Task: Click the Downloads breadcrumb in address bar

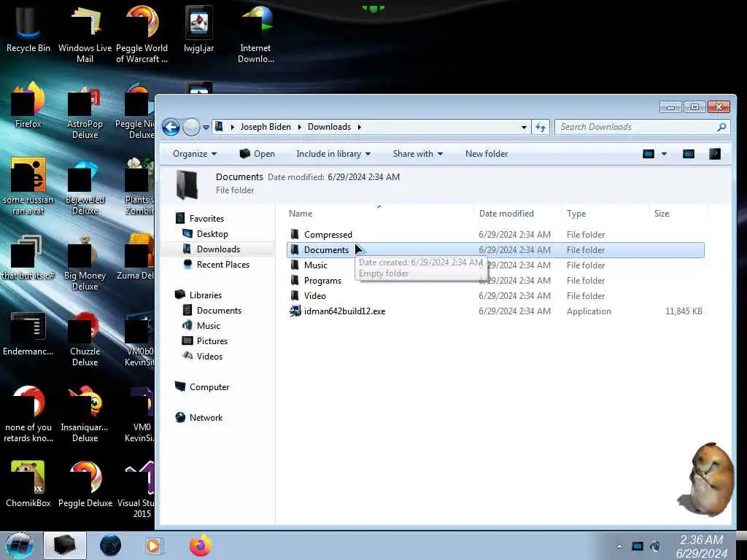Action: pyautogui.click(x=329, y=127)
